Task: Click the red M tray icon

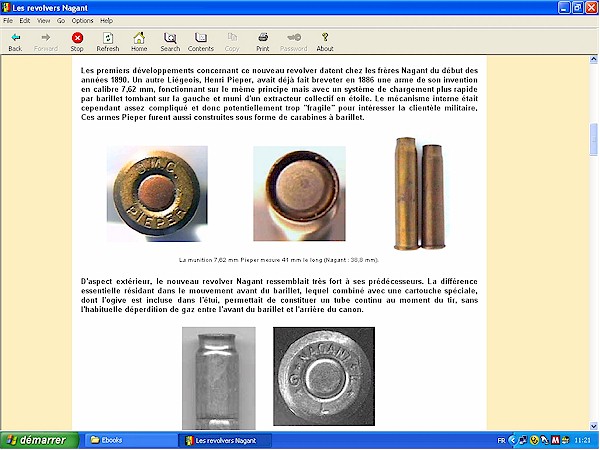Action: (x=555, y=440)
